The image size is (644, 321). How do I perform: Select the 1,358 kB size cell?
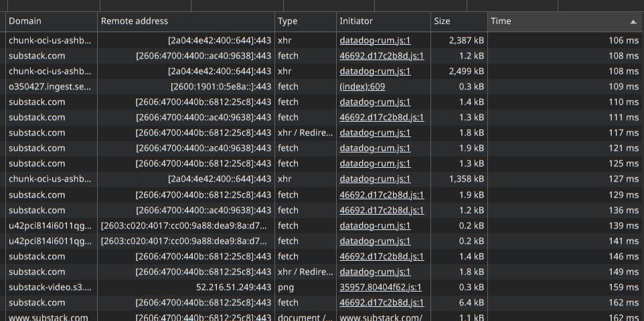point(459,179)
